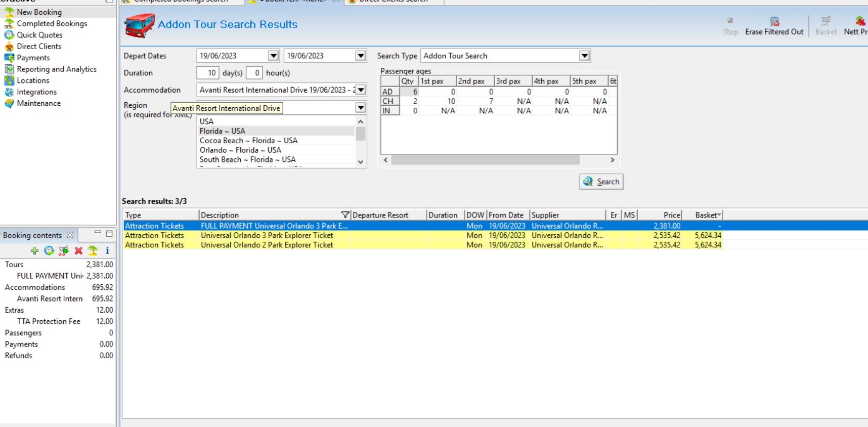Image resolution: width=868 pixels, height=427 pixels.
Task: Click the passenger ages horizontal scrollbar
Action: (x=485, y=160)
